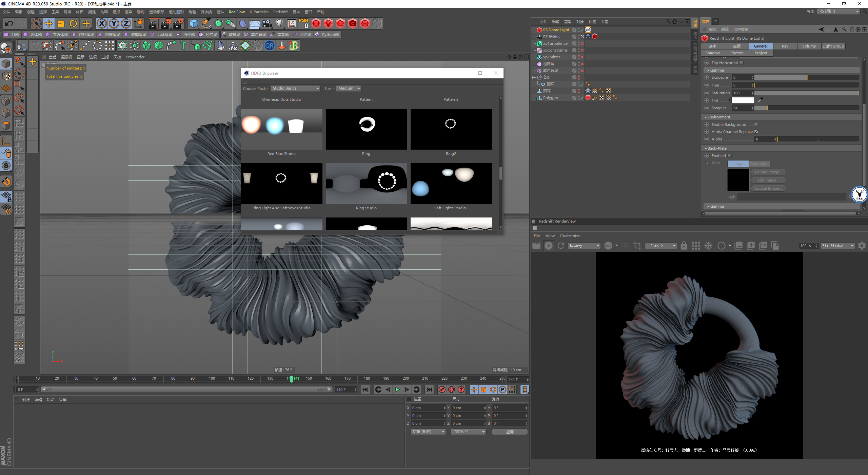This screenshot has height=475, width=868.
Task: Click the RenderView lock icon
Action: pos(684,246)
